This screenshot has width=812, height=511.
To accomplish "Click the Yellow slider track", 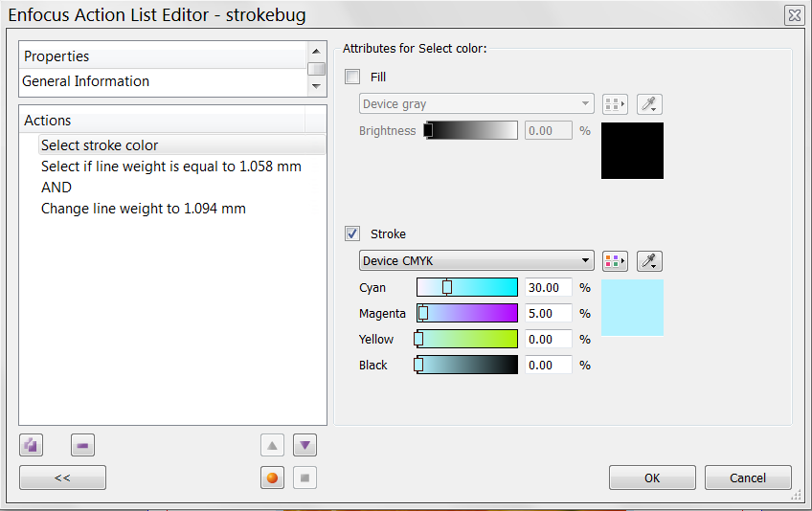I will (x=467, y=339).
